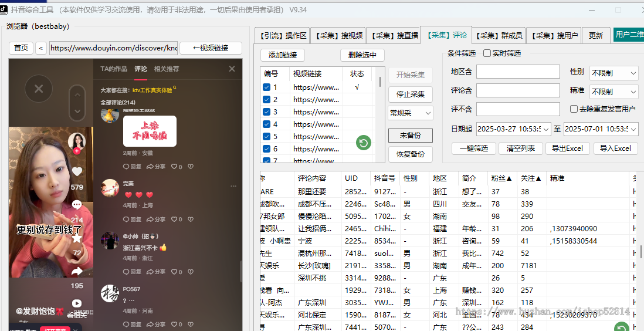Open the 精准 filter dropdown

click(614, 92)
